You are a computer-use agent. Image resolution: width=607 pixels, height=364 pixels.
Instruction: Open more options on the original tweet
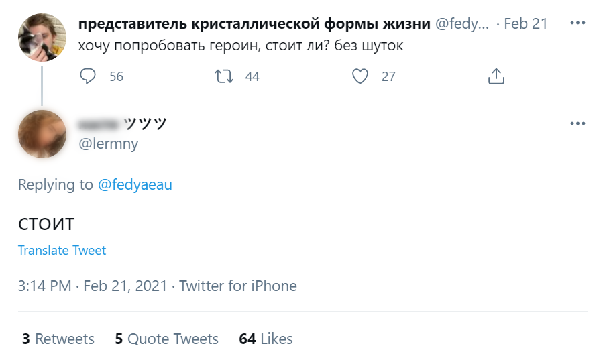click(x=577, y=23)
